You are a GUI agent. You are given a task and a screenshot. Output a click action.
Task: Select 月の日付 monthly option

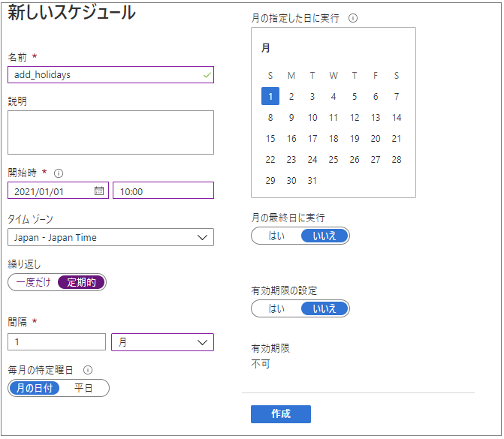point(35,388)
